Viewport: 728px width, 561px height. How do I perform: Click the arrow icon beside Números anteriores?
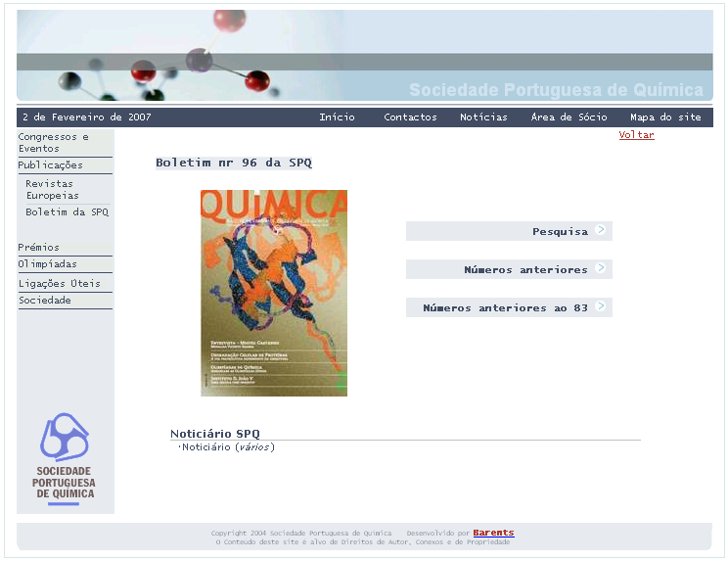[601, 267]
